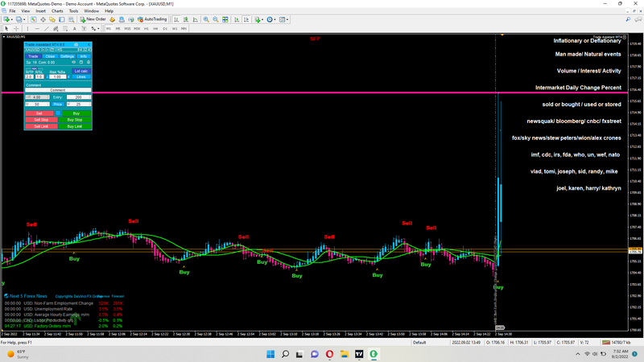Select the Fibonacci retracement tool
This screenshot has width=644, height=362.
(65, 29)
